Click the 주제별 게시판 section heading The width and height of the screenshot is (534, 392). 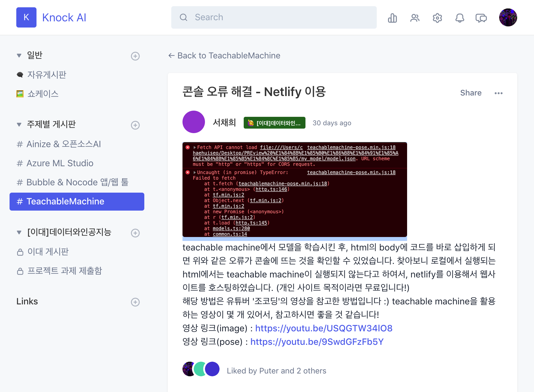[x=51, y=124]
